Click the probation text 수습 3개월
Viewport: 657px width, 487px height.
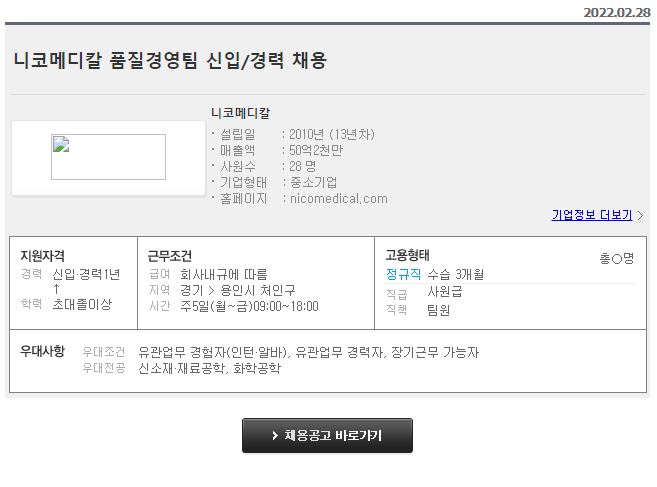pos(455,274)
